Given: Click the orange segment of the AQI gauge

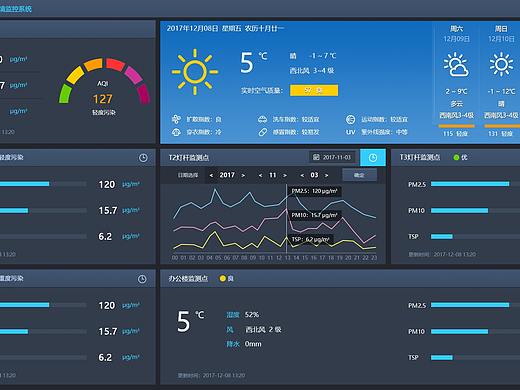Looking at the screenshot, I should click(x=93, y=64).
